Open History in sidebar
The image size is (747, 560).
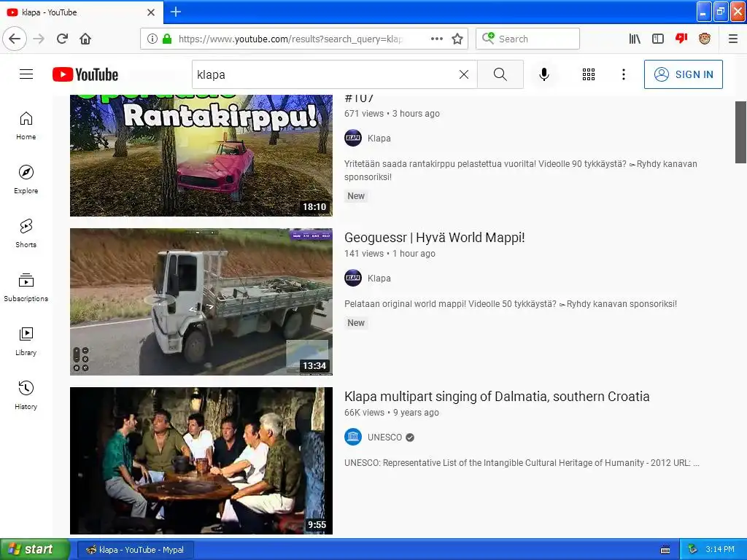click(x=26, y=395)
